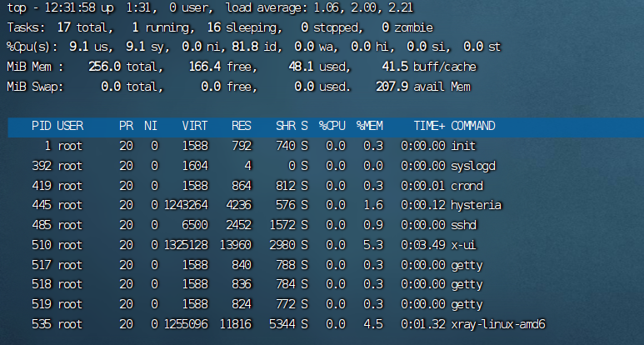Click the %CPU column header

pyautogui.click(x=333, y=126)
